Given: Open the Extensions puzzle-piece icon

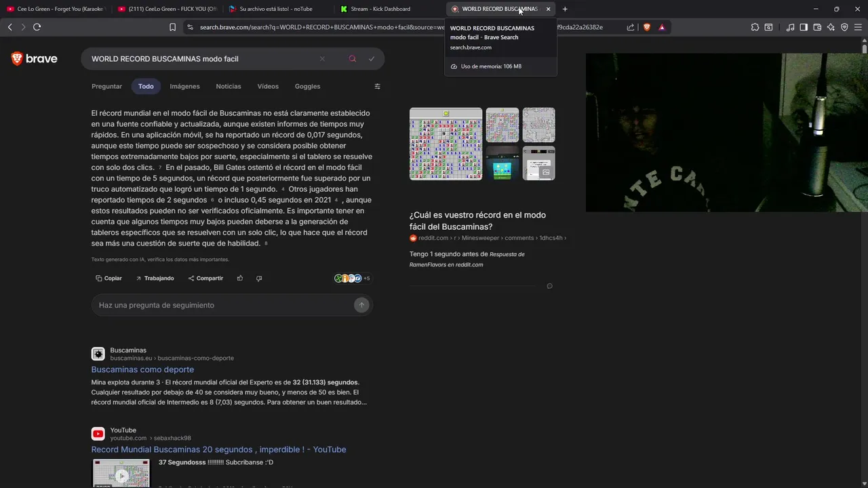Looking at the screenshot, I should (755, 27).
